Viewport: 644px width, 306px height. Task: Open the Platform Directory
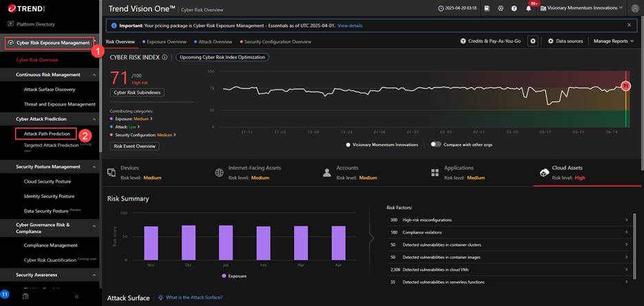35,24
